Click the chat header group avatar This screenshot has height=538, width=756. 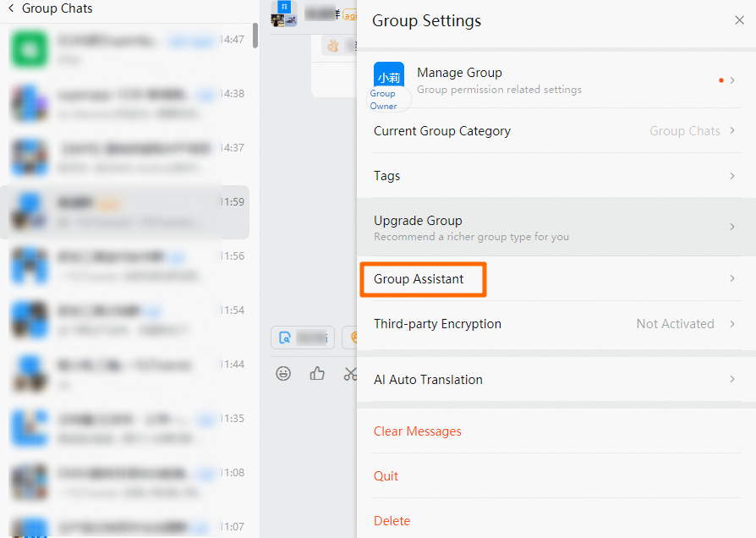click(x=284, y=13)
